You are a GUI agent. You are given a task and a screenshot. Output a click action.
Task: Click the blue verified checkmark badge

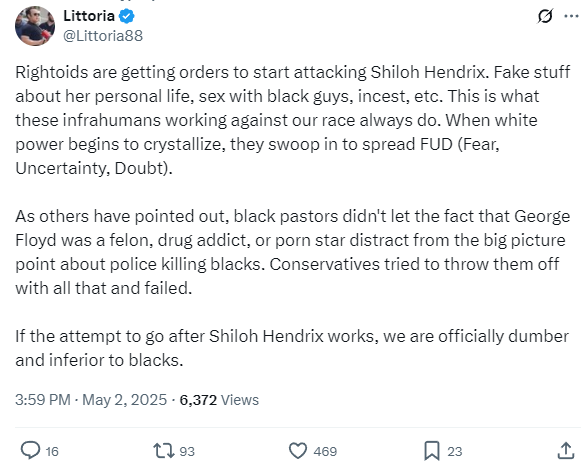(x=127, y=16)
